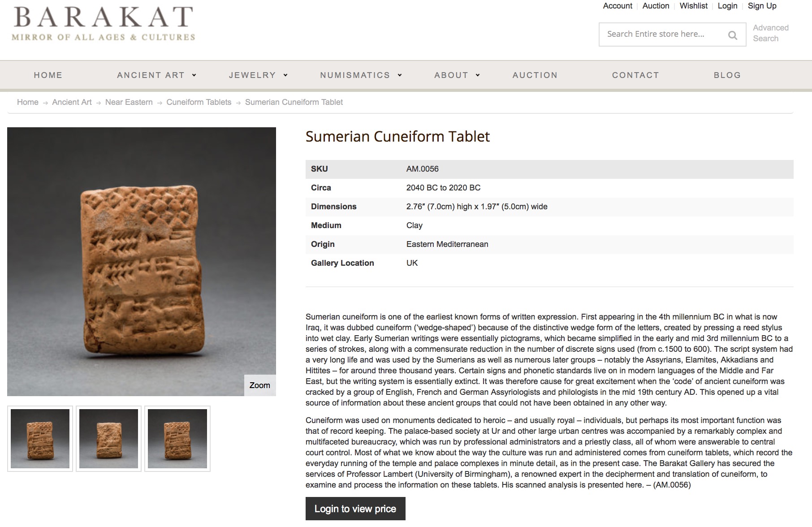
Task: Click Login to view price button
Action: [x=355, y=509]
